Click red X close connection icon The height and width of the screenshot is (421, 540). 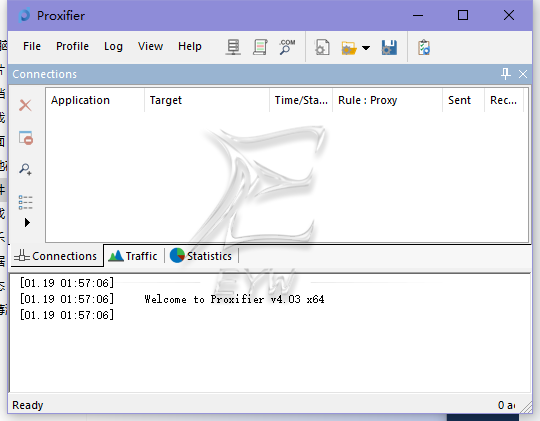click(x=25, y=105)
